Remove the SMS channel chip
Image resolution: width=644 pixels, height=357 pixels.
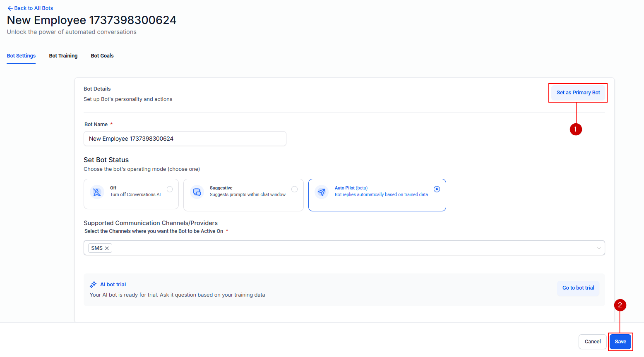coord(107,248)
